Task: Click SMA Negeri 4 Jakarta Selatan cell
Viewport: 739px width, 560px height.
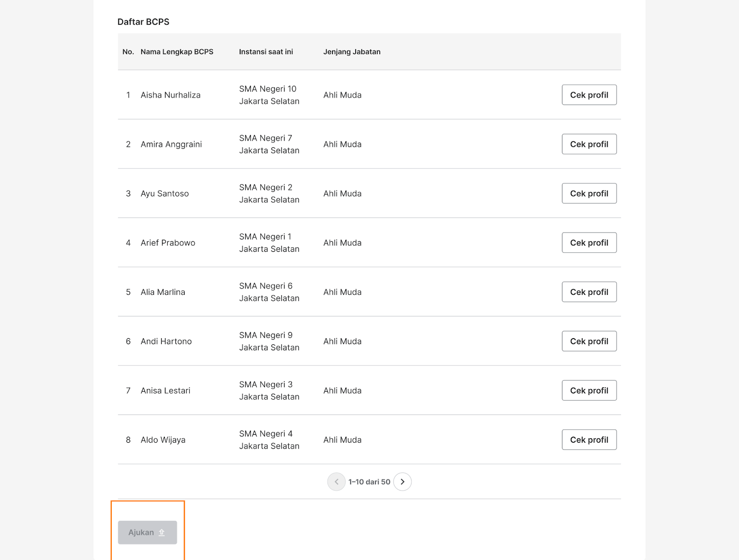Action: [269, 440]
